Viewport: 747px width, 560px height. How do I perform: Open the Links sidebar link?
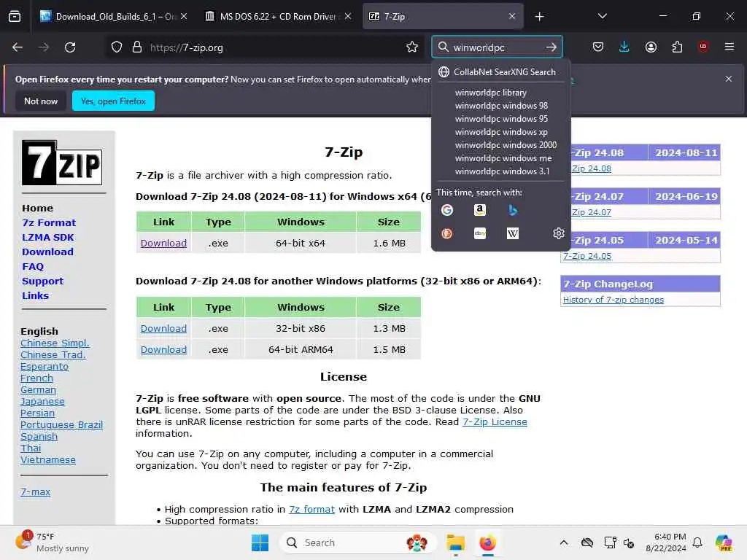tap(35, 295)
